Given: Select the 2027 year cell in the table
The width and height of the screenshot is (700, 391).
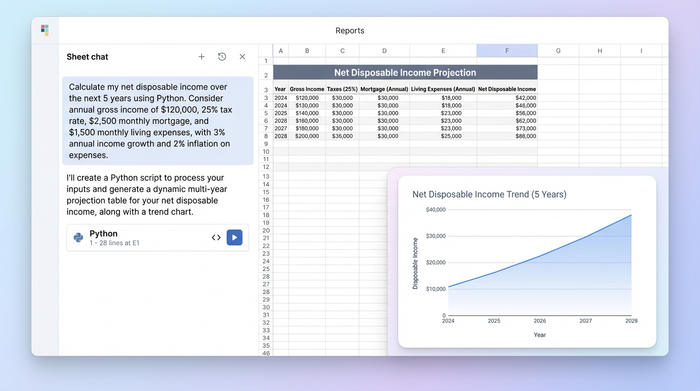Looking at the screenshot, I should (x=281, y=128).
